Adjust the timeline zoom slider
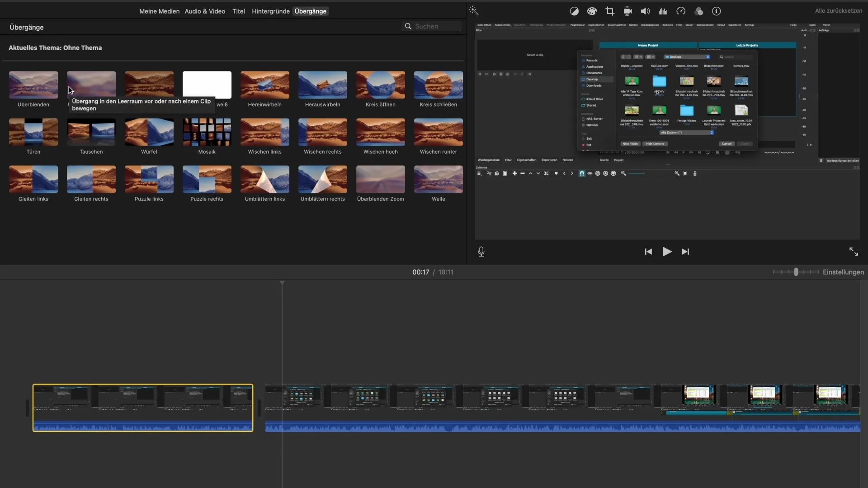 pyautogui.click(x=796, y=272)
